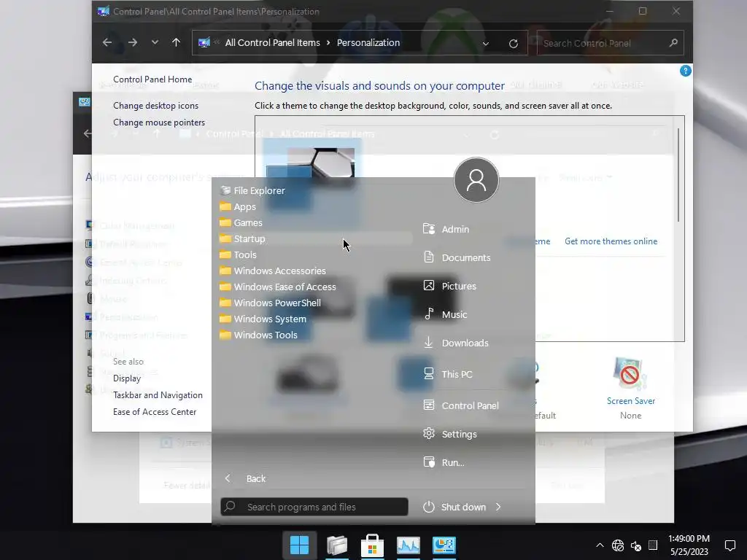Click the themes list scrollbar
747x560 pixels.
click(x=678, y=175)
